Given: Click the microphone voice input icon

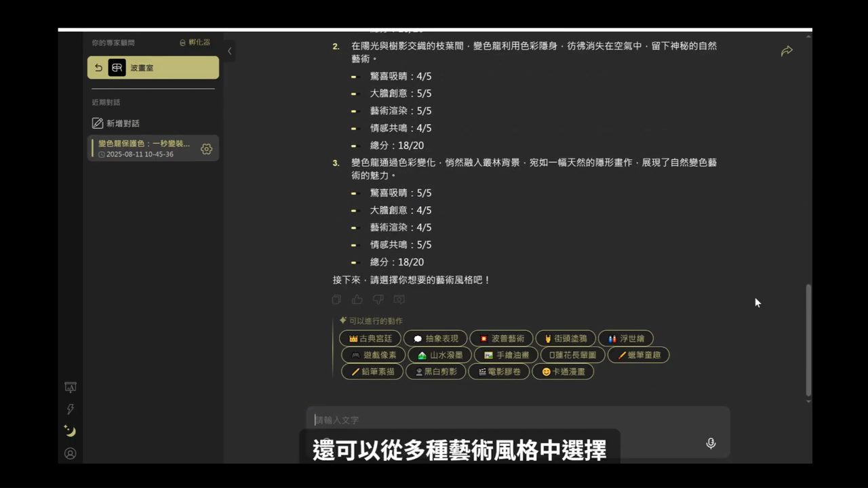Looking at the screenshot, I should [x=711, y=443].
